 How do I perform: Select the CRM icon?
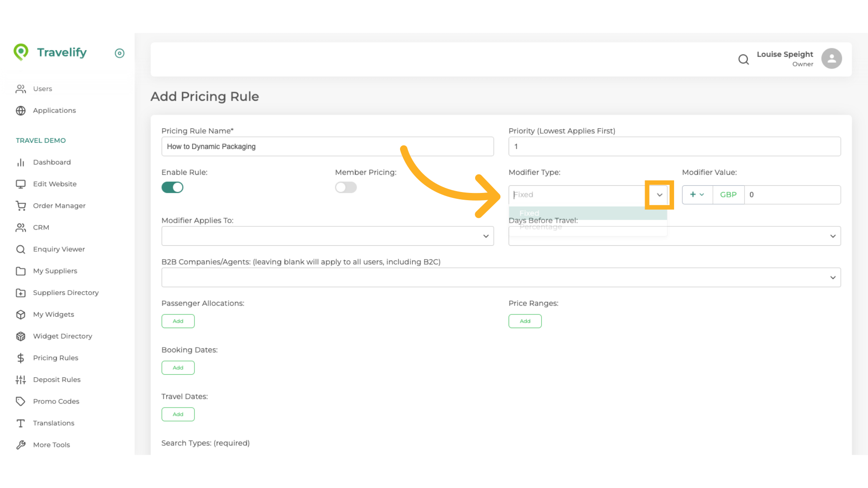tap(21, 227)
